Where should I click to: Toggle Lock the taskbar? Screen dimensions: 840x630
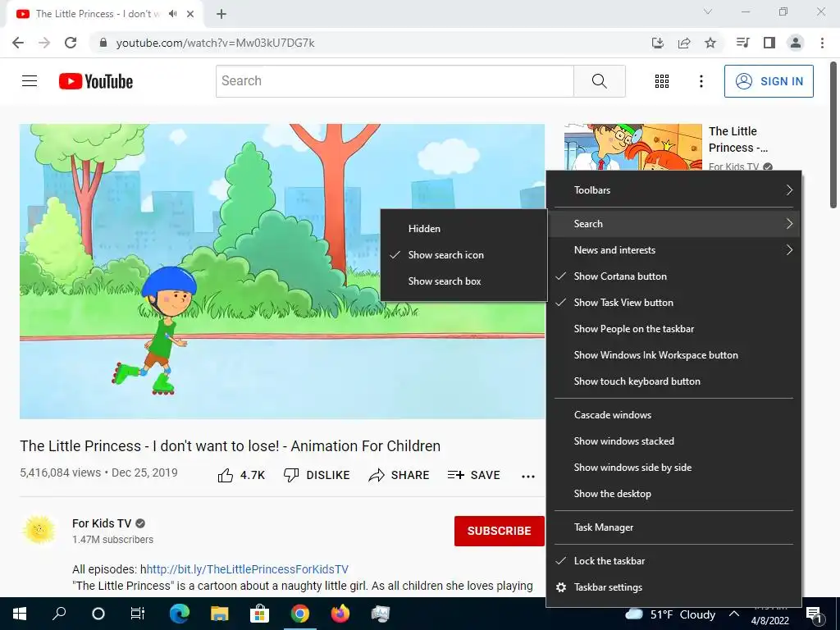(x=673, y=561)
